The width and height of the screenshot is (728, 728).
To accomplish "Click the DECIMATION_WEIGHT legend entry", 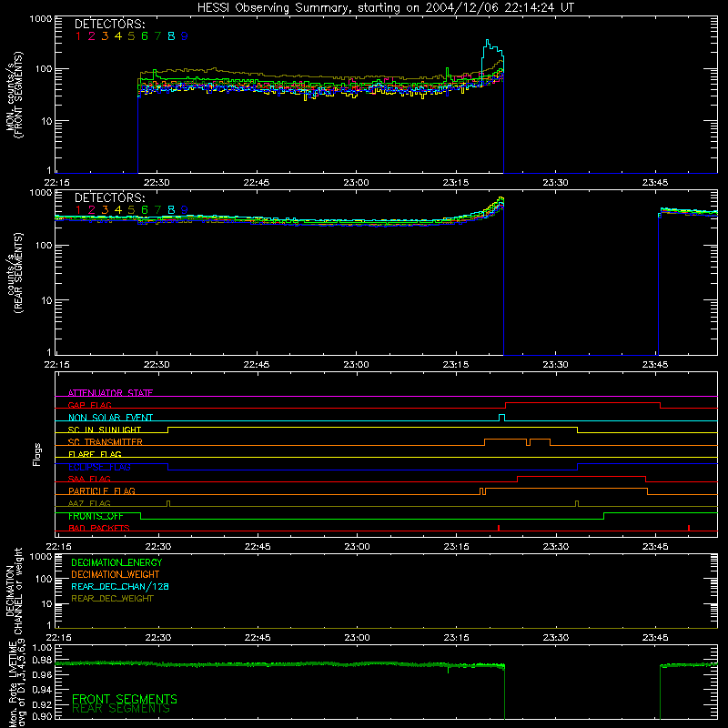I will tap(116, 574).
